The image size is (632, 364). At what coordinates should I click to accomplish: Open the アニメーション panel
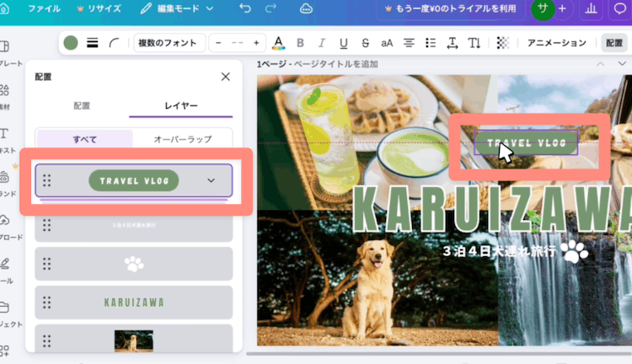557,43
